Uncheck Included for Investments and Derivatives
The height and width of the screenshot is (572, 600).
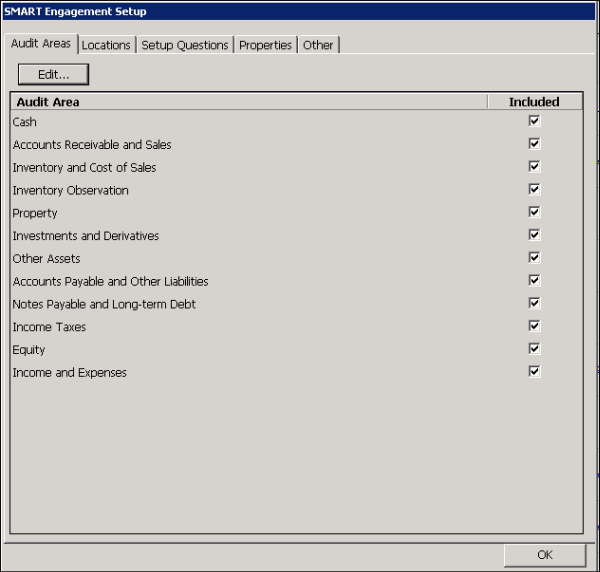[x=534, y=235]
